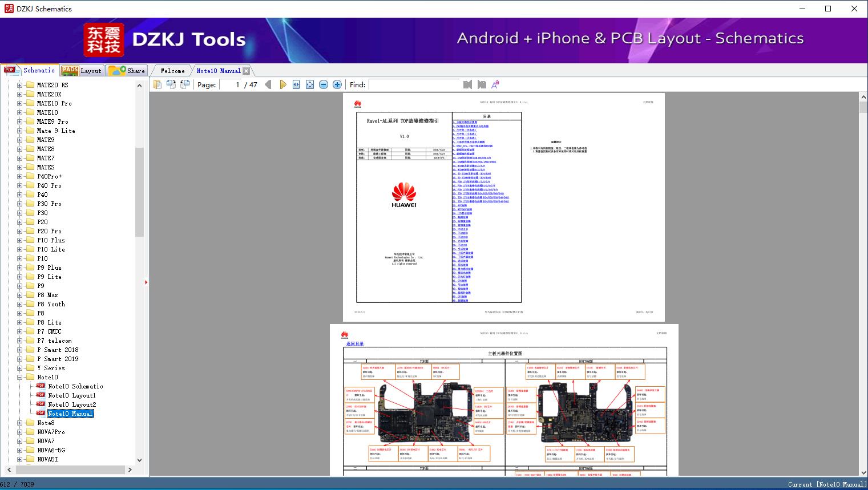The width and height of the screenshot is (868, 490).
Task: Open Note10 Schematic PDF
Action: (x=75, y=386)
